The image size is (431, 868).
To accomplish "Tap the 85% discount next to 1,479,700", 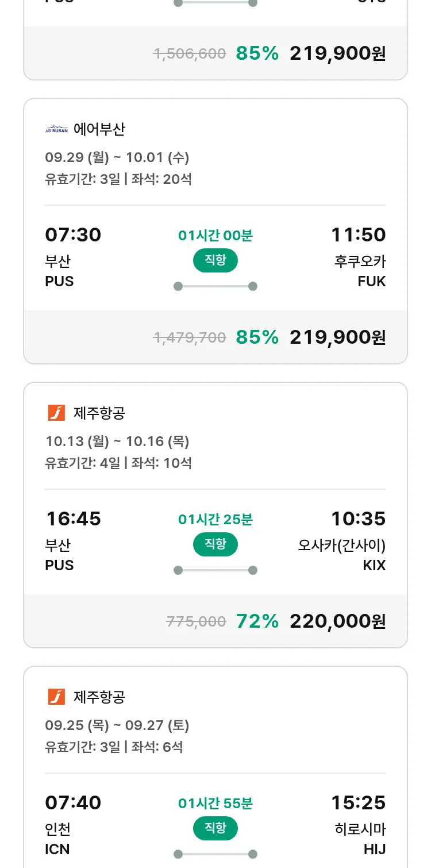I will [257, 337].
